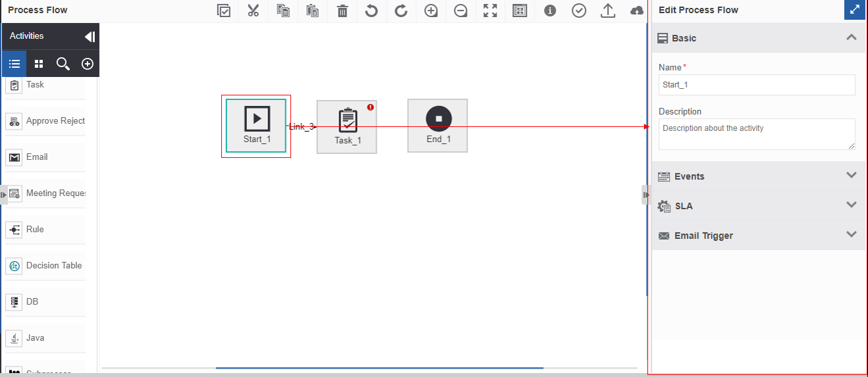Zoom out of the canvas with the minus magnifier

[460, 11]
